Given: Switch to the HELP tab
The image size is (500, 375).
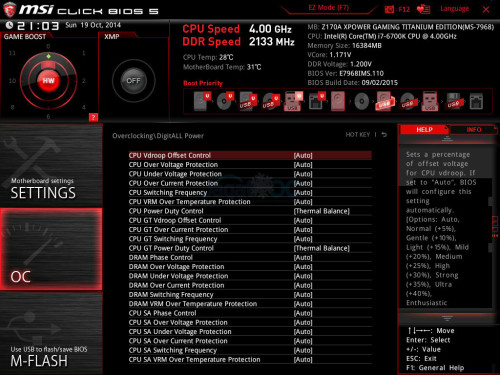Looking at the screenshot, I should [x=424, y=130].
